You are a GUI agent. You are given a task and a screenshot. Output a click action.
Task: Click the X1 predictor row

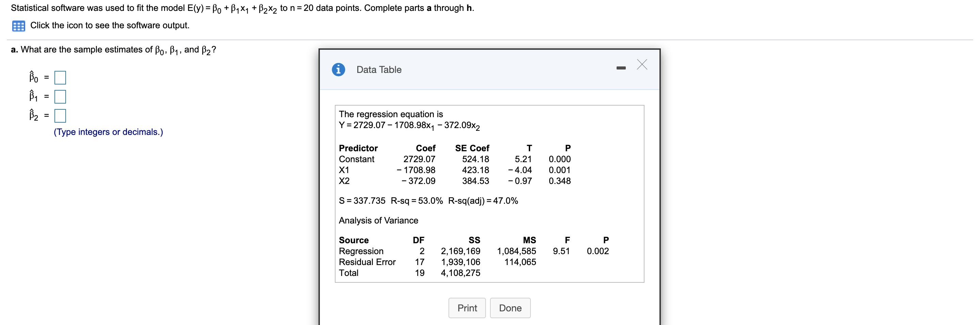(344, 170)
